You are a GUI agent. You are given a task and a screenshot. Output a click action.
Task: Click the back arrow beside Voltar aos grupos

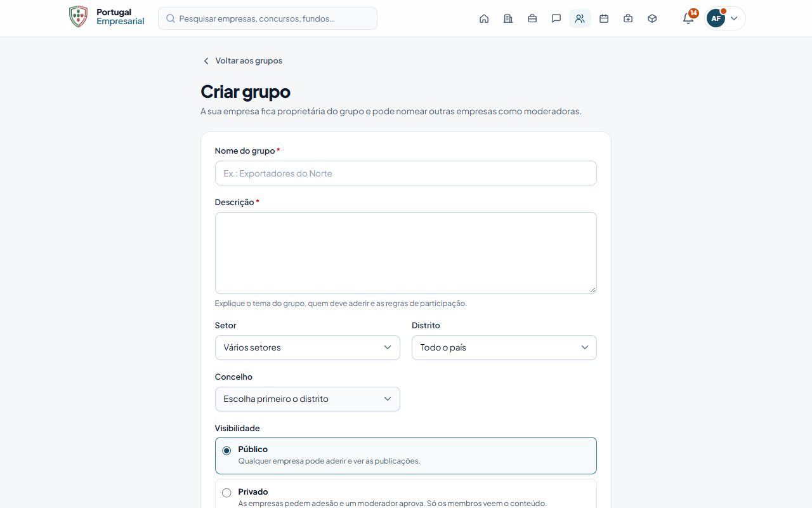pyautogui.click(x=206, y=61)
